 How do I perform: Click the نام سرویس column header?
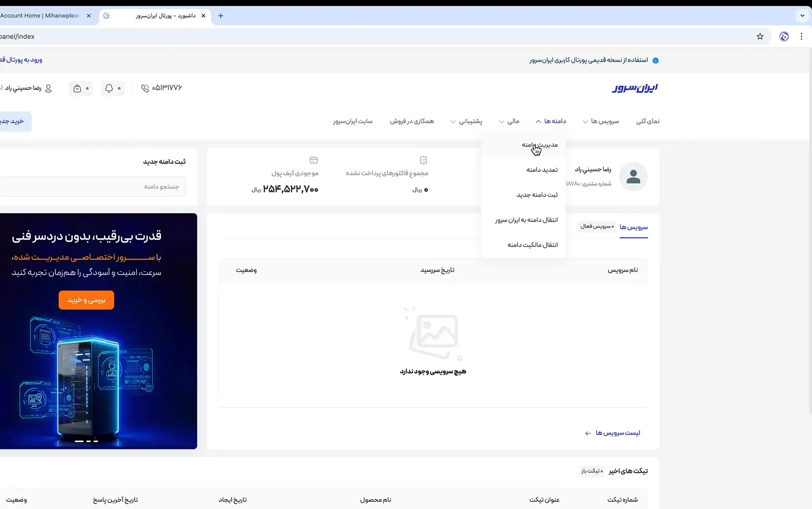click(x=623, y=270)
